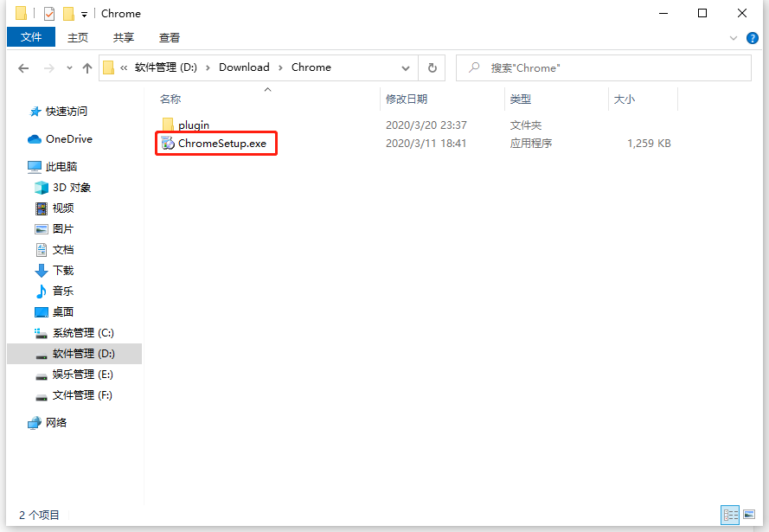Image resolution: width=769 pixels, height=532 pixels.
Task: Switch to large icons view layout
Action: (749, 515)
